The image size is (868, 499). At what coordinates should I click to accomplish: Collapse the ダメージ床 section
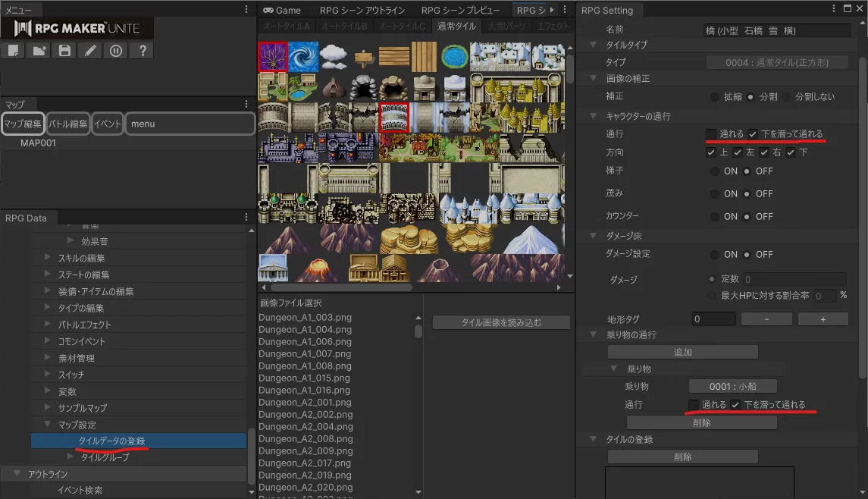pyautogui.click(x=594, y=237)
